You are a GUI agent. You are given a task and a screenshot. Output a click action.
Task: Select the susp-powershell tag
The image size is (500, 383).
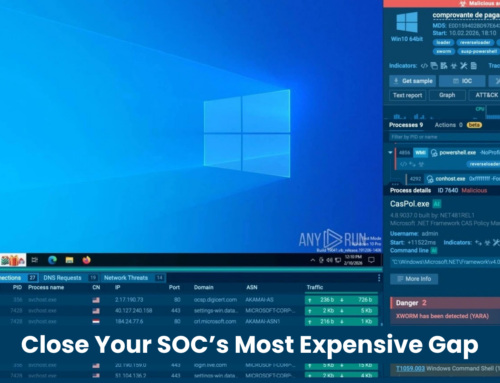click(479, 51)
